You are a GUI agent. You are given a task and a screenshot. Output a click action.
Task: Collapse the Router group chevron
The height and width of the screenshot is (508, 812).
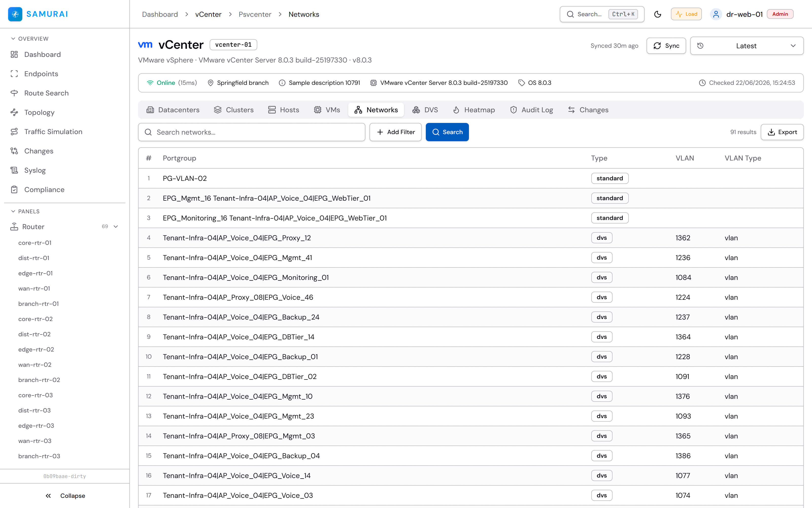click(116, 227)
